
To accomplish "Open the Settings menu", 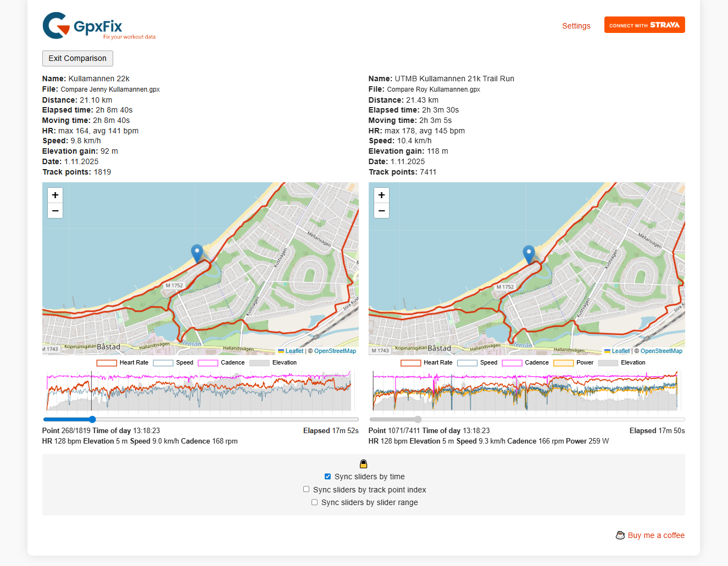I will tap(576, 26).
